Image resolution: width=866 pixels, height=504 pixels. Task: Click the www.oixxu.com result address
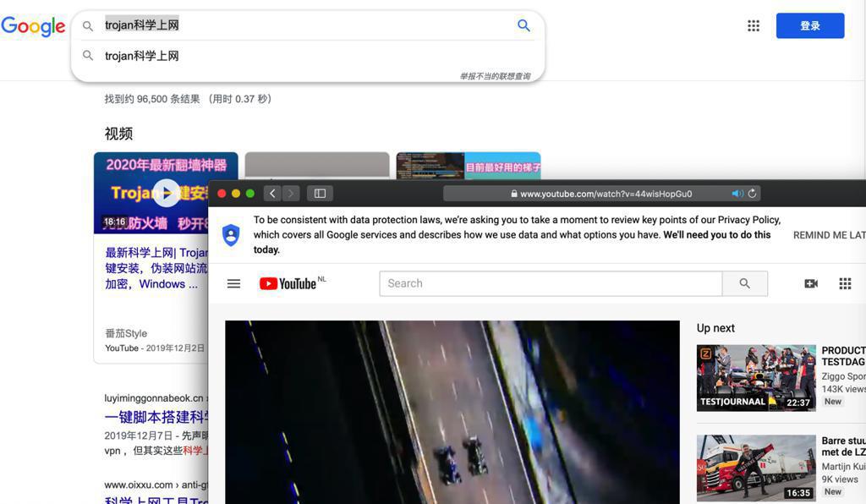tap(156, 485)
